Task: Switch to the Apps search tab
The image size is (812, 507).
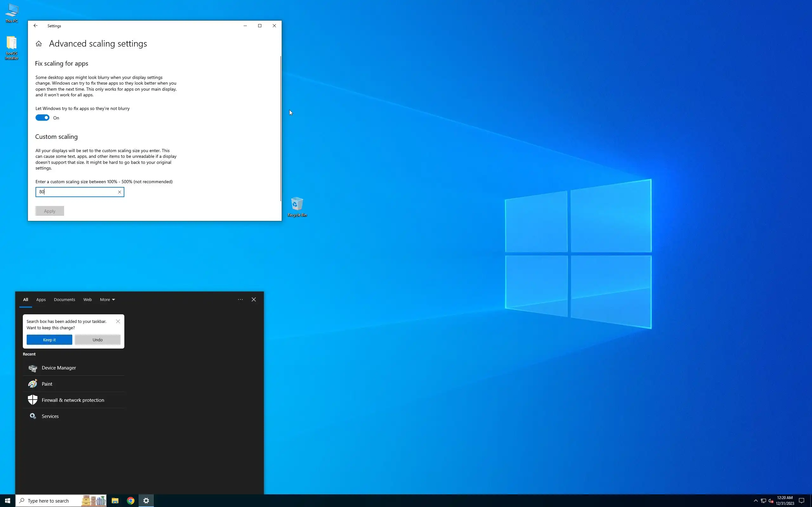Action: [x=41, y=299]
